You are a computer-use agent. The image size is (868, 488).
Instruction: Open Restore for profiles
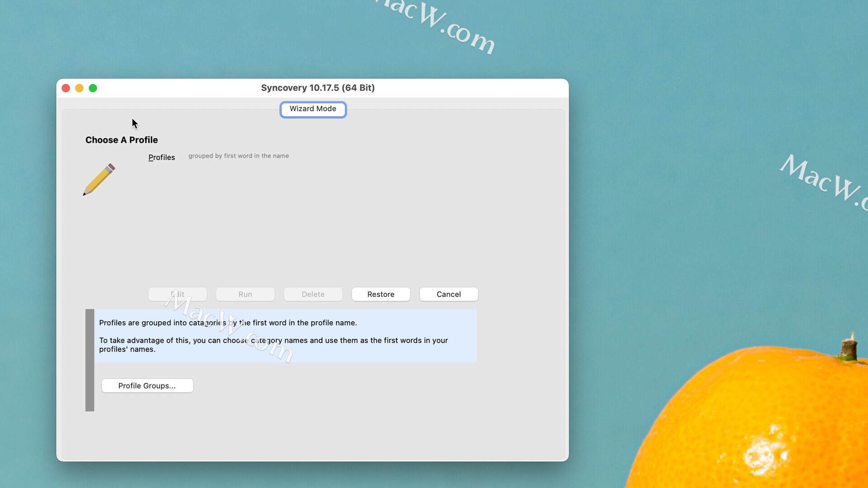click(381, 294)
